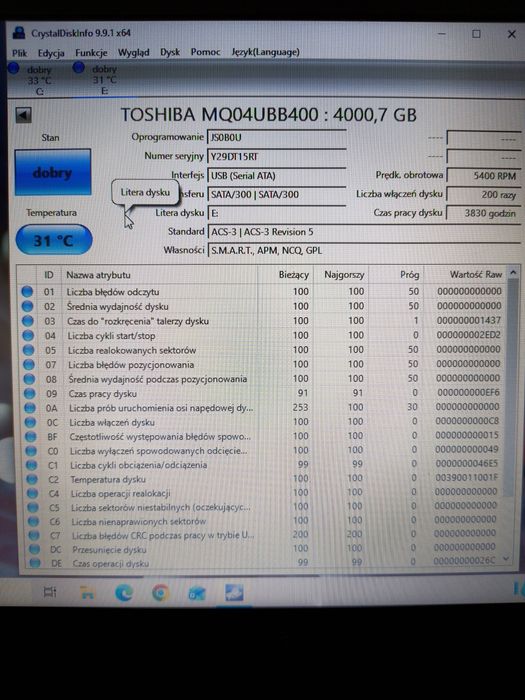The width and height of the screenshot is (525, 700).
Task: Click status icon for attribute BF row
Action: pyautogui.click(x=31, y=436)
